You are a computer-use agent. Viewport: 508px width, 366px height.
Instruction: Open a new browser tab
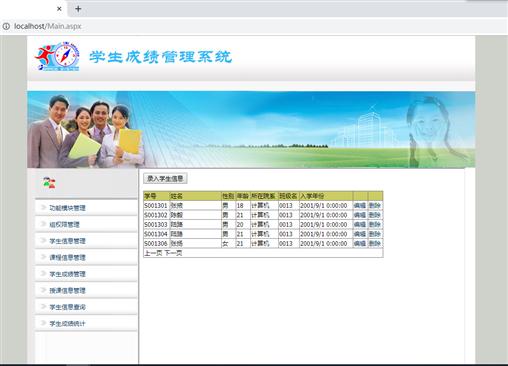[x=78, y=9]
